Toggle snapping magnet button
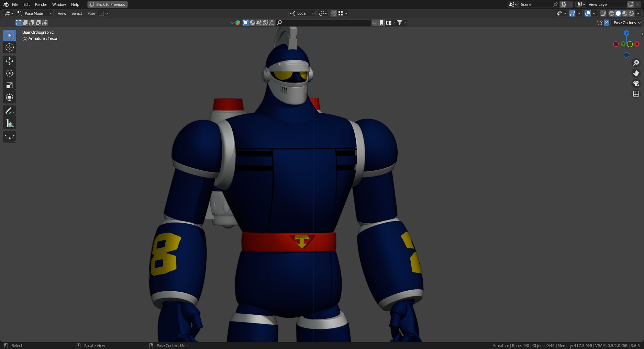This screenshot has width=644, height=349. coord(334,13)
